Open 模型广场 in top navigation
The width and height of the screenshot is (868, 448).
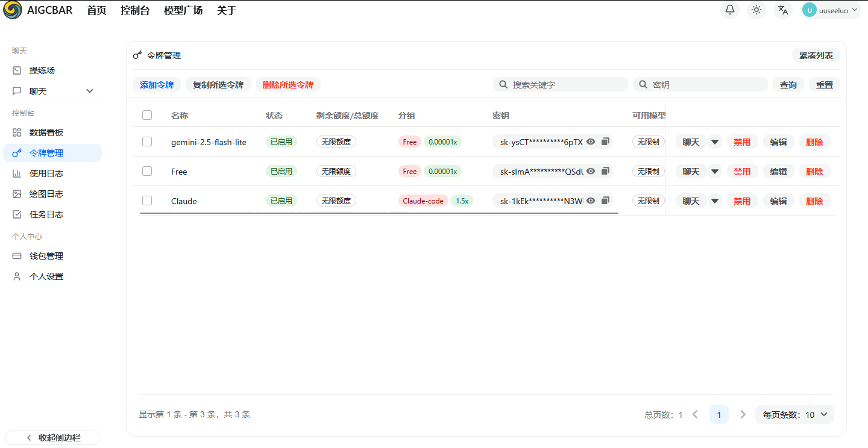(x=183, y=10)
